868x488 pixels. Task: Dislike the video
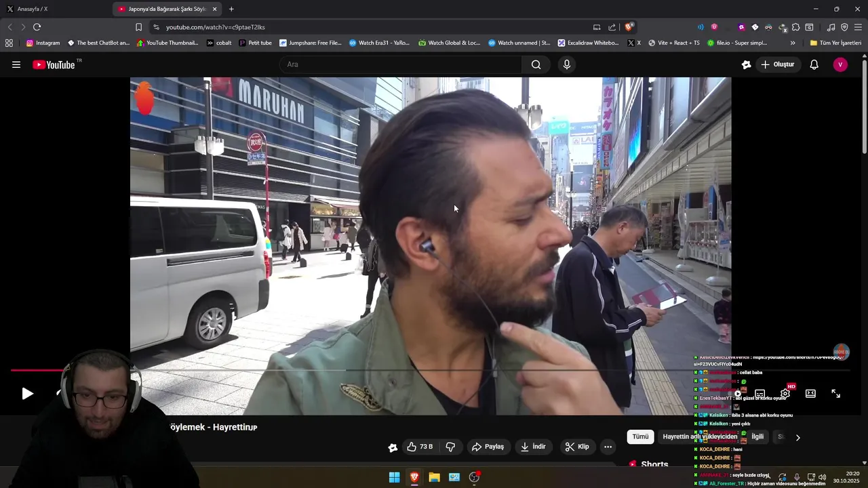[x=450, y=447]
